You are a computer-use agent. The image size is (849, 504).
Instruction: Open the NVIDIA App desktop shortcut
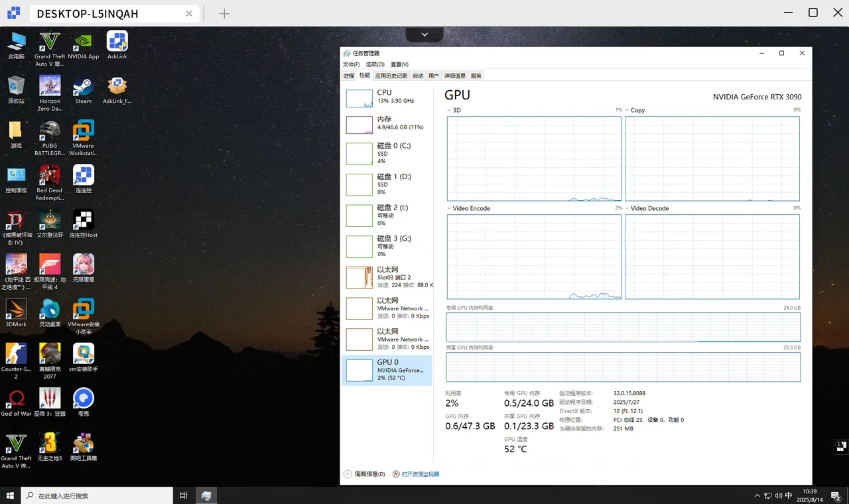pyautogui.click(x=84, y=46)
